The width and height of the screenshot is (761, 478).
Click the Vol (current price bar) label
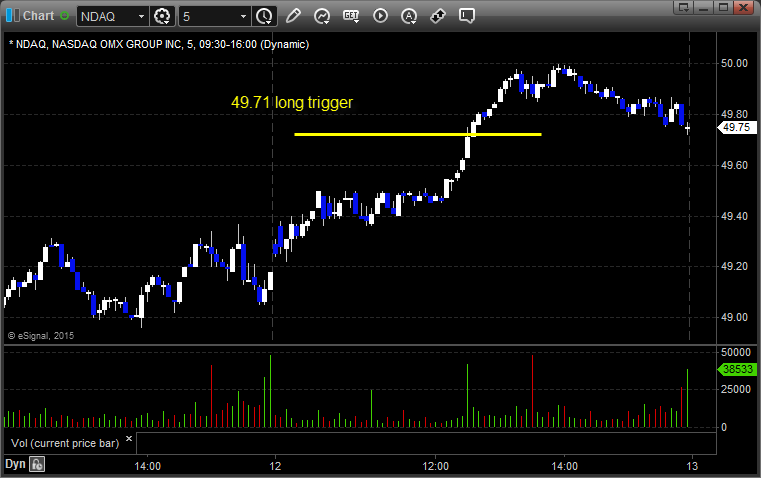point(65,443)
